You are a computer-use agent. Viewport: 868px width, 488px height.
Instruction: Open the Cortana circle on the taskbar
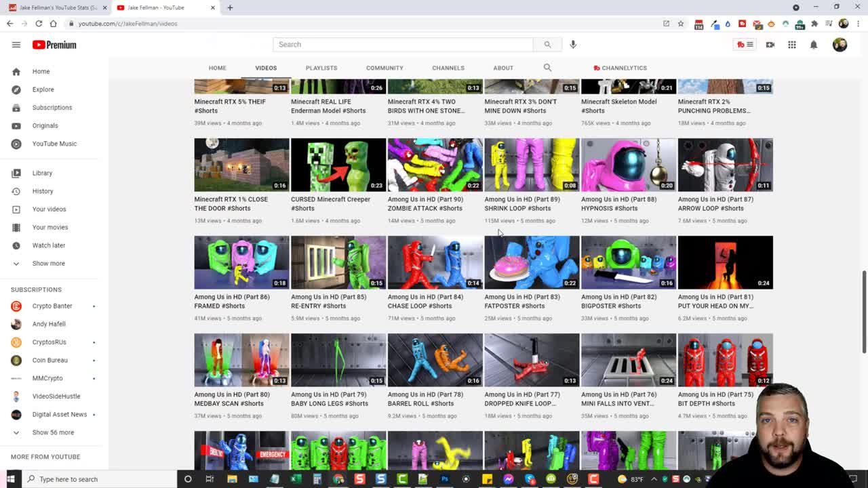[188, 479]
